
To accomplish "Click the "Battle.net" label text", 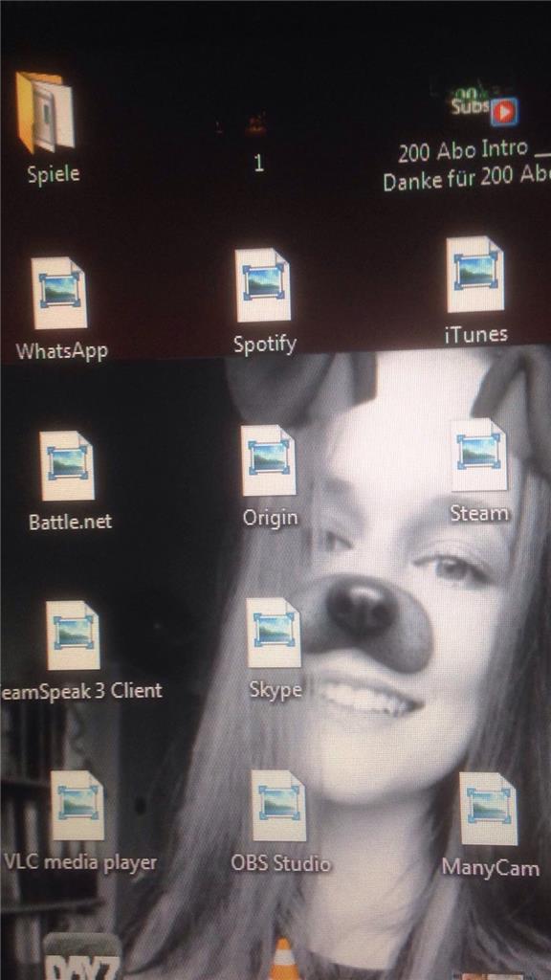I will 71,522.
